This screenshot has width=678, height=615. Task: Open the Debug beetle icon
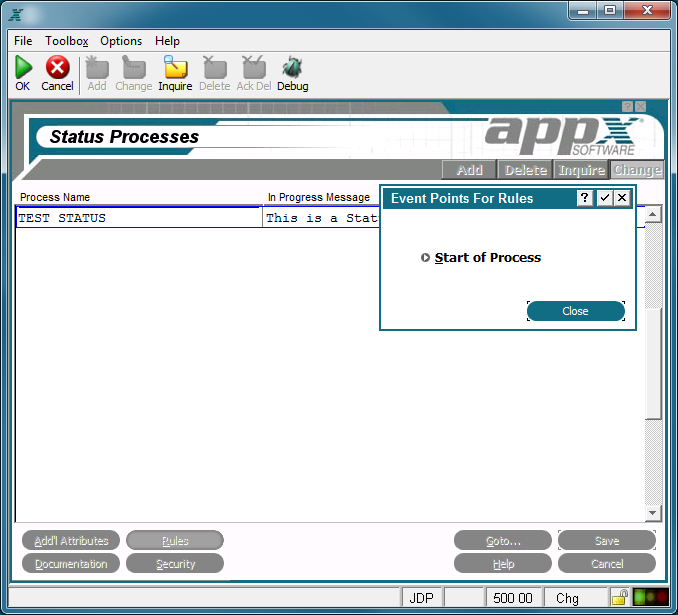click(x=292, y=67)
